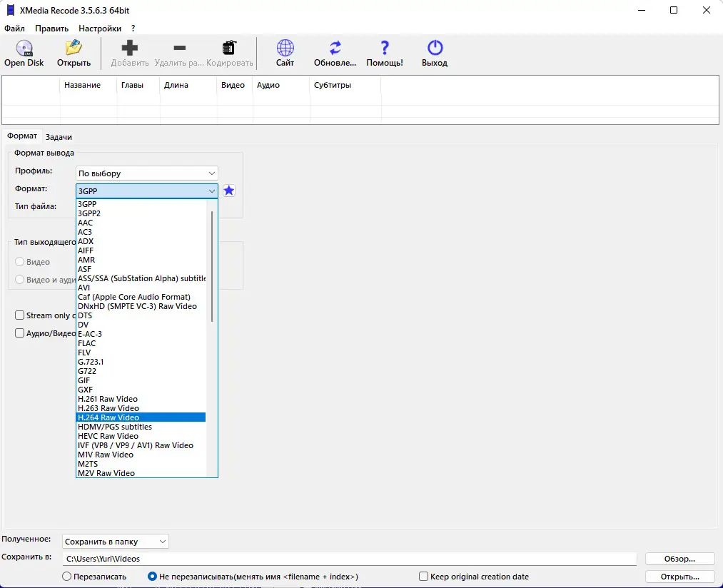Open the ? menu
This screenshot has width=723, height=588.
pyautogui.click(x=133, y=28)
